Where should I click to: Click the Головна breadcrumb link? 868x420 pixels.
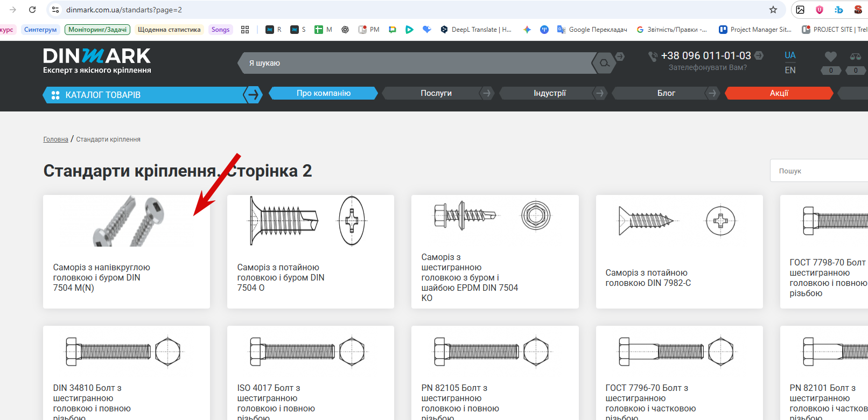pyautogui.click(x=56, y=139)
